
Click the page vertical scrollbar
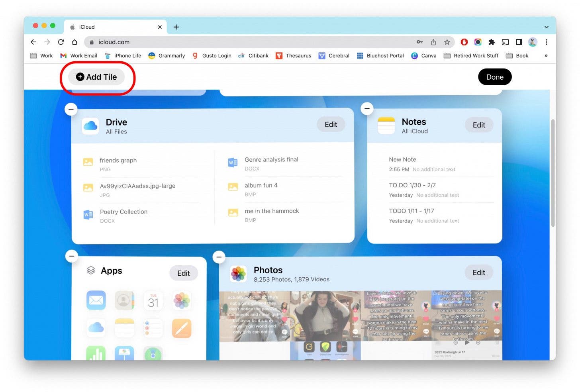(x=553, y=173)
